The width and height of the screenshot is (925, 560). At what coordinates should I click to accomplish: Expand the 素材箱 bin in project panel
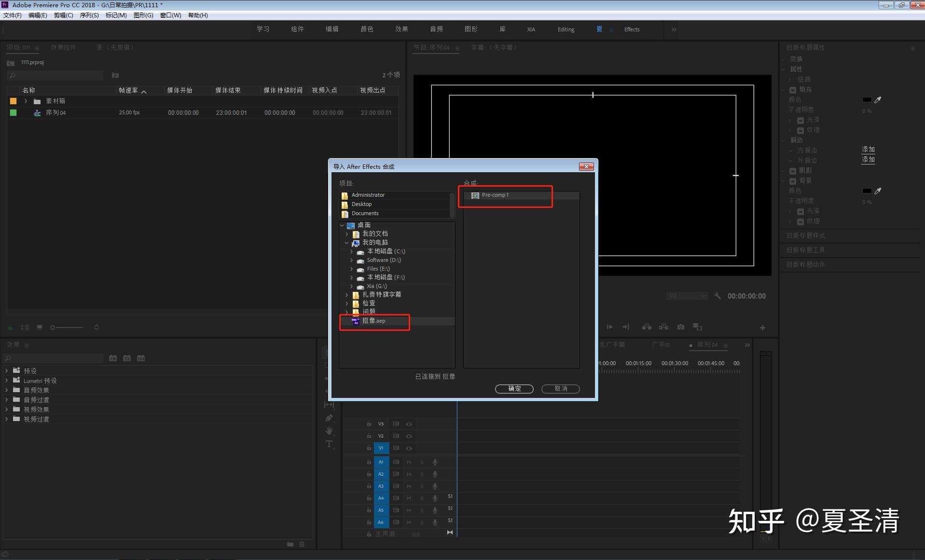(26, 101)
